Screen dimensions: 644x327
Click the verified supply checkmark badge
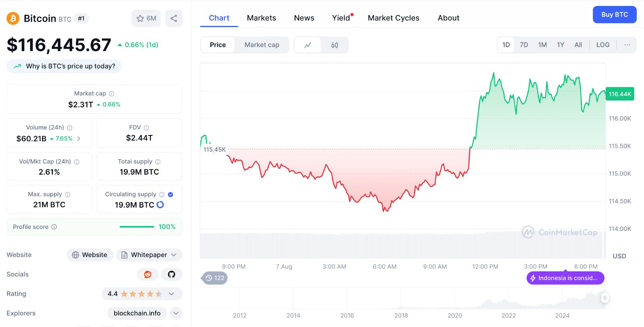(171, 195)
